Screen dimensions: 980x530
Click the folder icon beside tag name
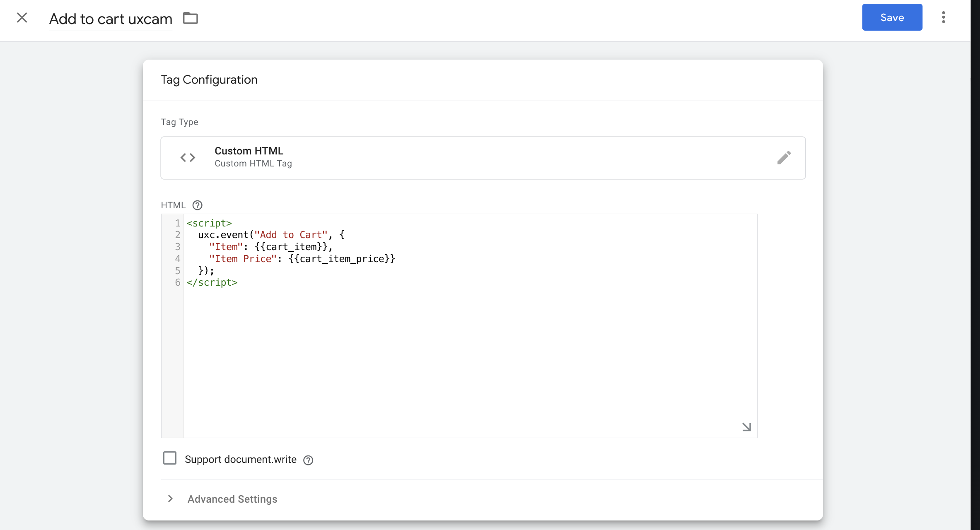point(191,18)
